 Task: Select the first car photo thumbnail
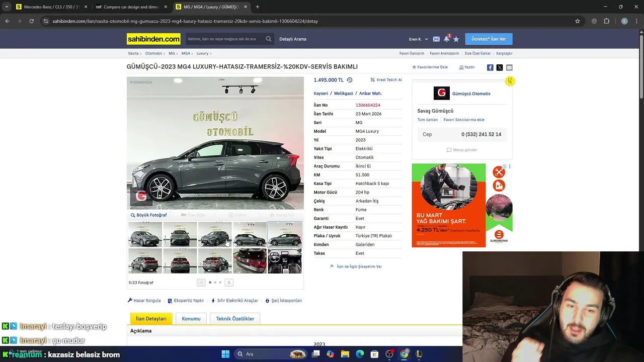click(145, 234)
